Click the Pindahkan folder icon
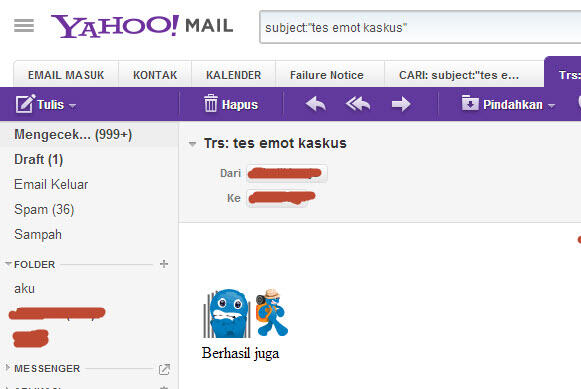This screenshot has width=581, height=389. [x=470, y=103]
